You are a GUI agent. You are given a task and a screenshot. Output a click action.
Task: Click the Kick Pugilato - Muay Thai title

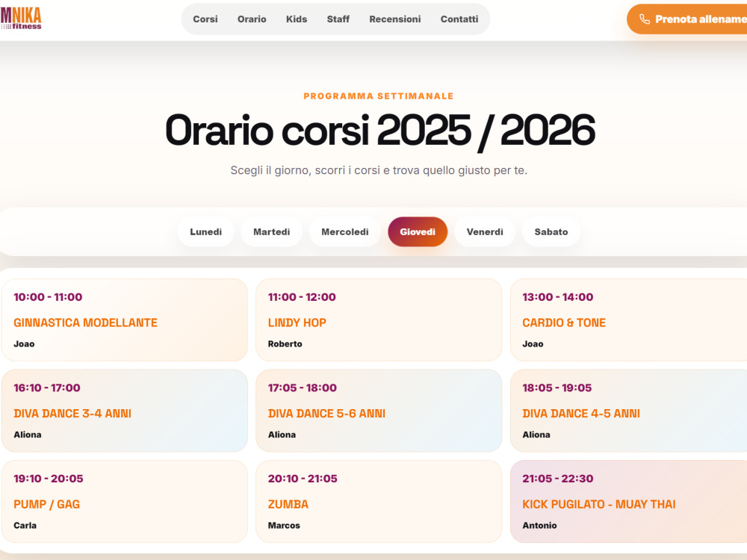[x=599, y=504]
